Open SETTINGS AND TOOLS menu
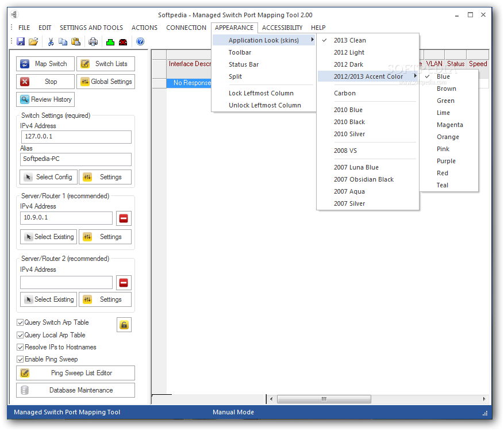Image resolution: width=504 pixels, height=431 pixels. [91, 28]
